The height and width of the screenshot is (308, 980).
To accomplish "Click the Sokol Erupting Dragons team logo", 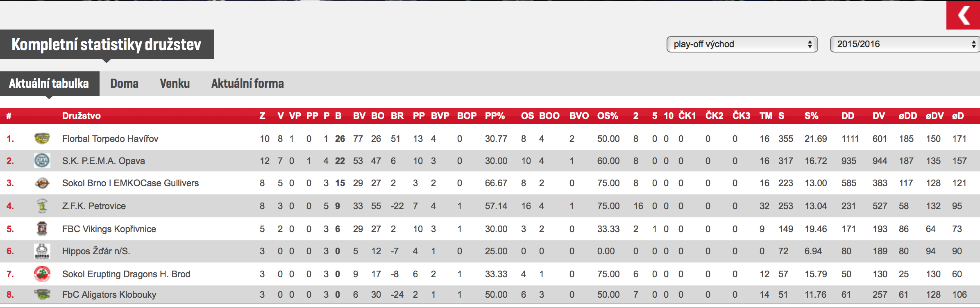I will coord(42,274).
